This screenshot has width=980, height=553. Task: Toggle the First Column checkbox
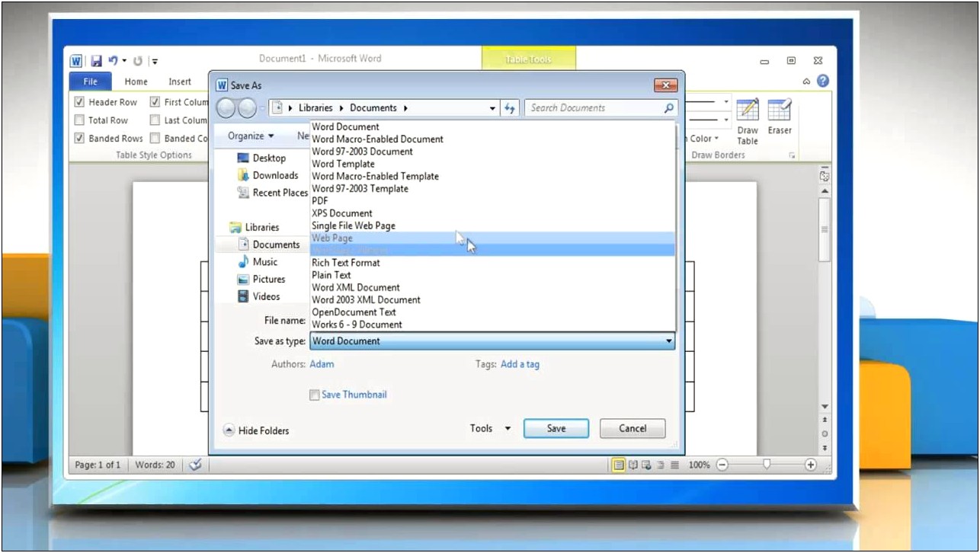coord(155,102)
